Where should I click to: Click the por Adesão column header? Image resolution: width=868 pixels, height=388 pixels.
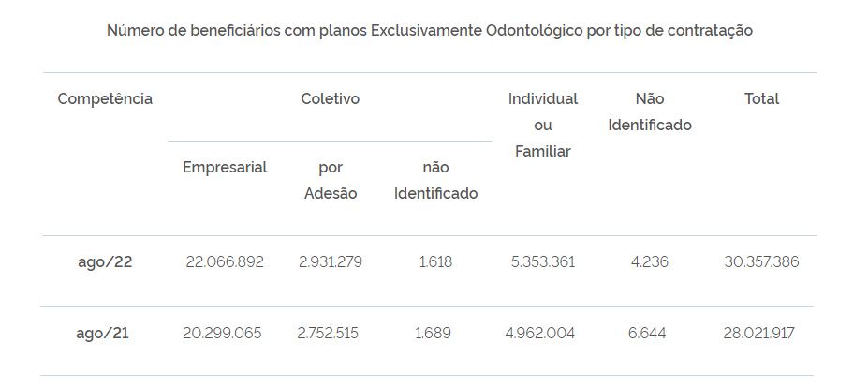coord(331,180)
